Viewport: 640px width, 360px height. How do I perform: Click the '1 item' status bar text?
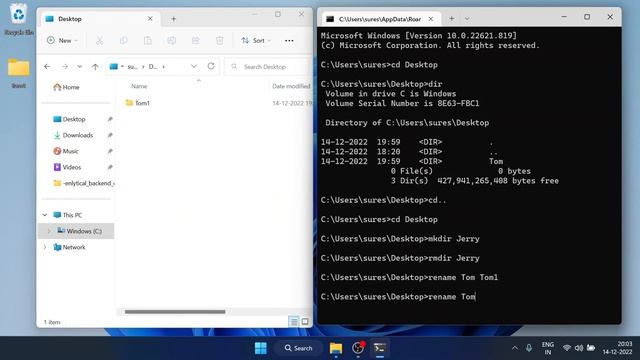(52, 322)
